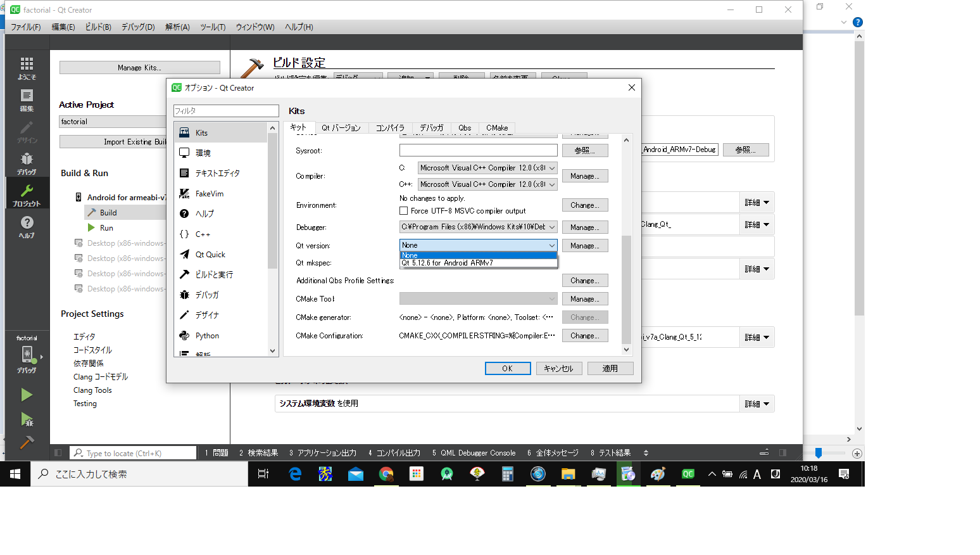Image resolution: width=980 pixels, height=555 pixels.
Task: Open the ファイル(F) menu
Action: (x=25, y=27)
